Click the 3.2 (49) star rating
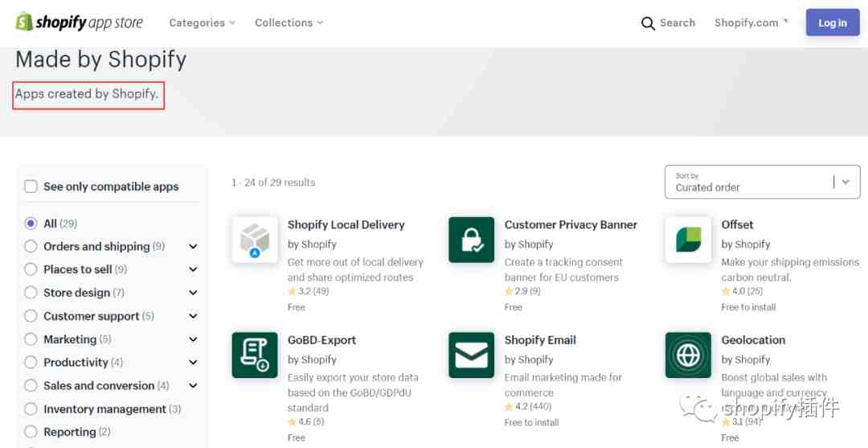Image resolution: width=868 pixels, height=448 pixels. point(309,291)
